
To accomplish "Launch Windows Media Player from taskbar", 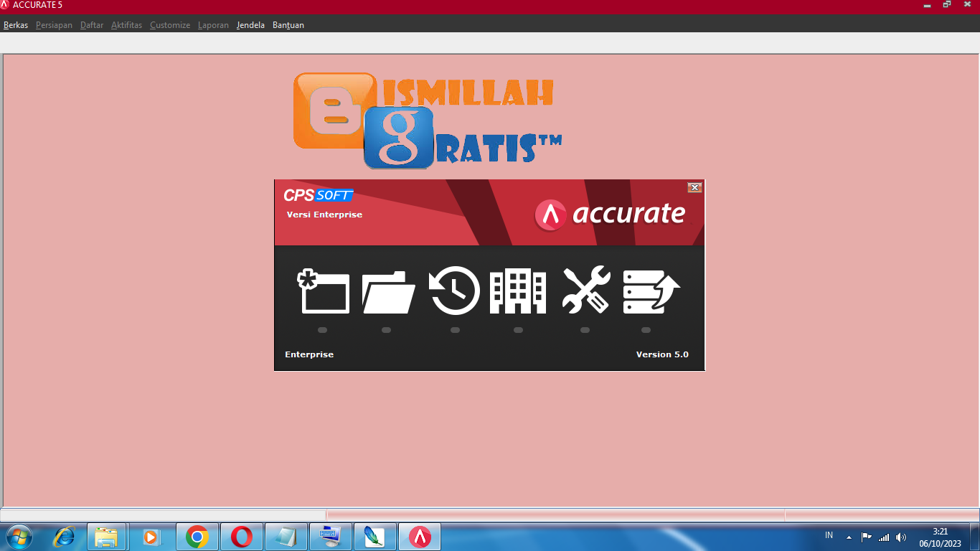I will (151, 537).
